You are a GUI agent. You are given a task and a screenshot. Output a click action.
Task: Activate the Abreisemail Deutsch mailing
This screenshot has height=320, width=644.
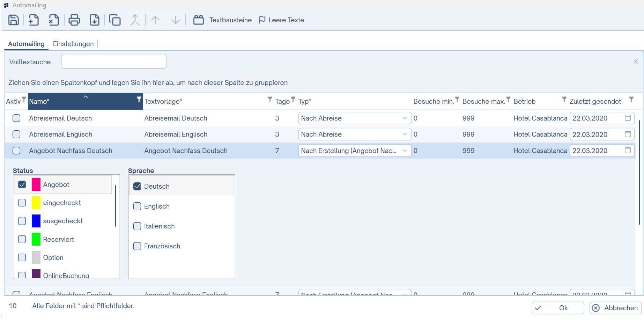(x=16, y=118)
